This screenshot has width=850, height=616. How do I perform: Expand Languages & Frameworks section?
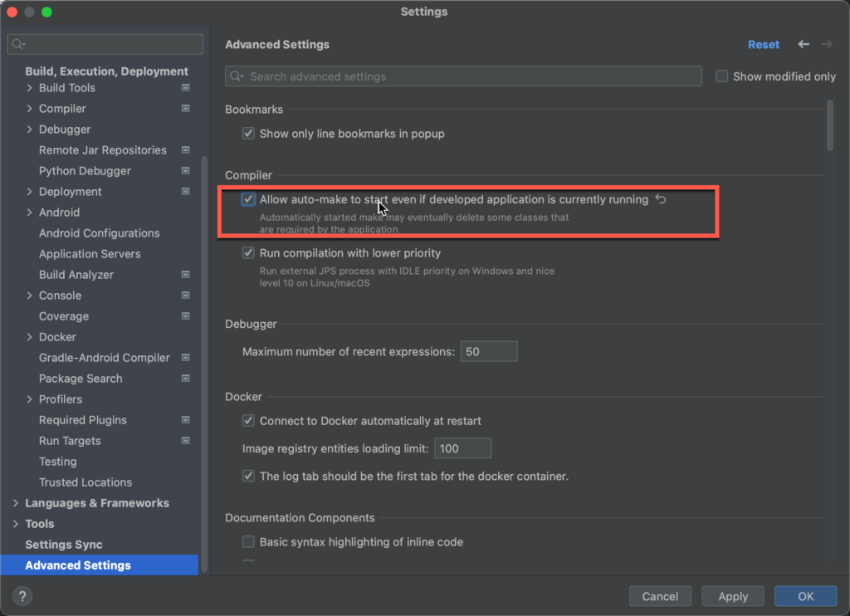(x=16, y=503)
